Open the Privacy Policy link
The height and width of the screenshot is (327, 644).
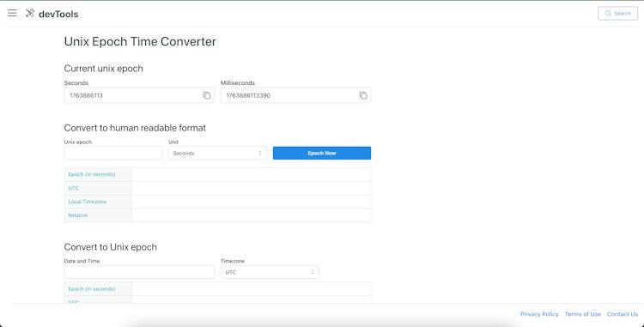pyautogui.click(x=539, y=314)
